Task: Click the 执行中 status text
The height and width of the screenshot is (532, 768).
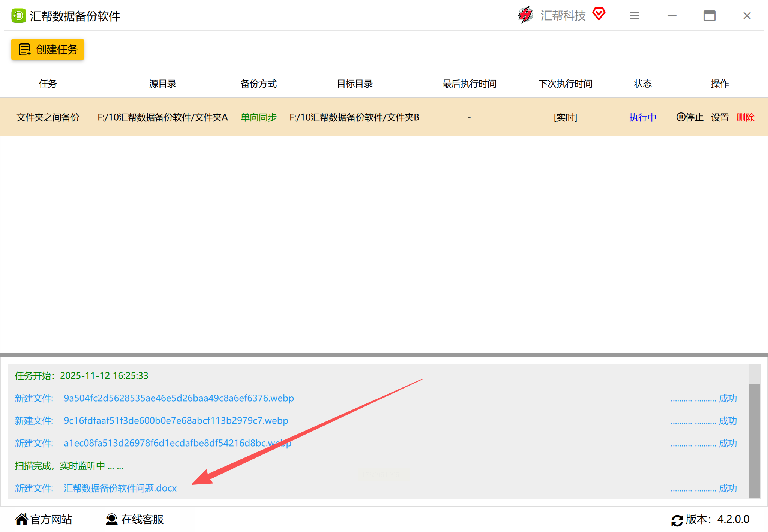Action: (642, 117)
